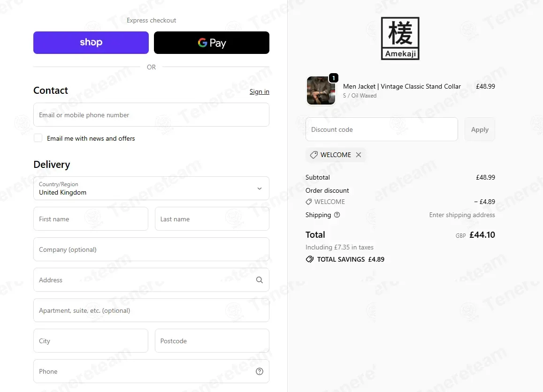
Task: Pay with Shop express checkout button
Action: (x=91, y=43)
